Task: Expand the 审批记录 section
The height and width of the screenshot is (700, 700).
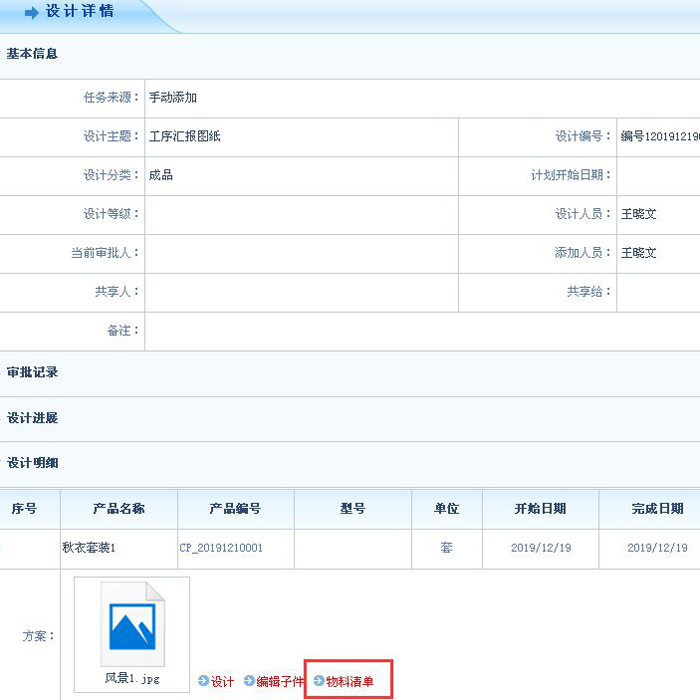Action: click(33, 372)
